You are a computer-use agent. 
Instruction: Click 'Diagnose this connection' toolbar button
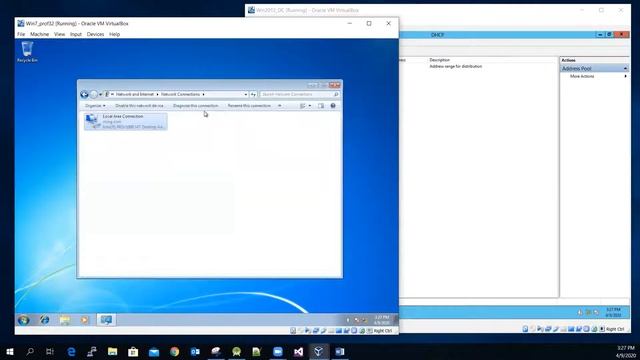click(x=196, y=106)
